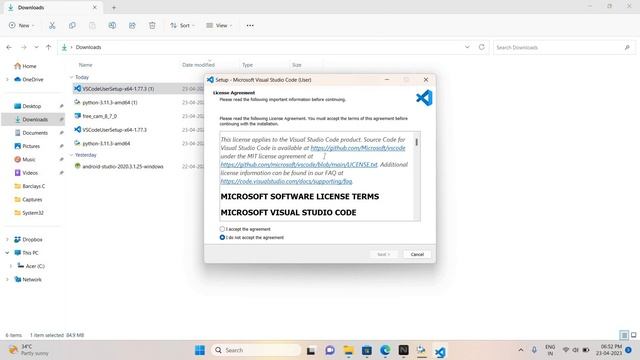This screenshot has width=640, height=360.
Task: Click the Copy icon in Explorer toolbar
Action: 72,25
